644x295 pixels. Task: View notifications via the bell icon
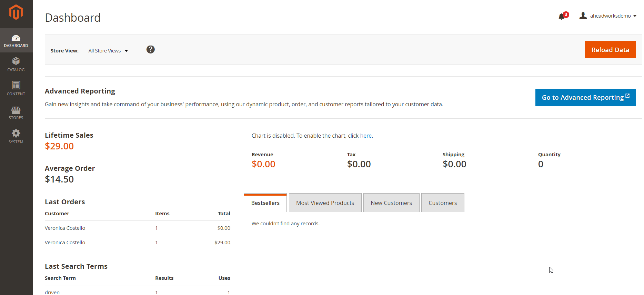pyautogui.click(x=562, y=16)
